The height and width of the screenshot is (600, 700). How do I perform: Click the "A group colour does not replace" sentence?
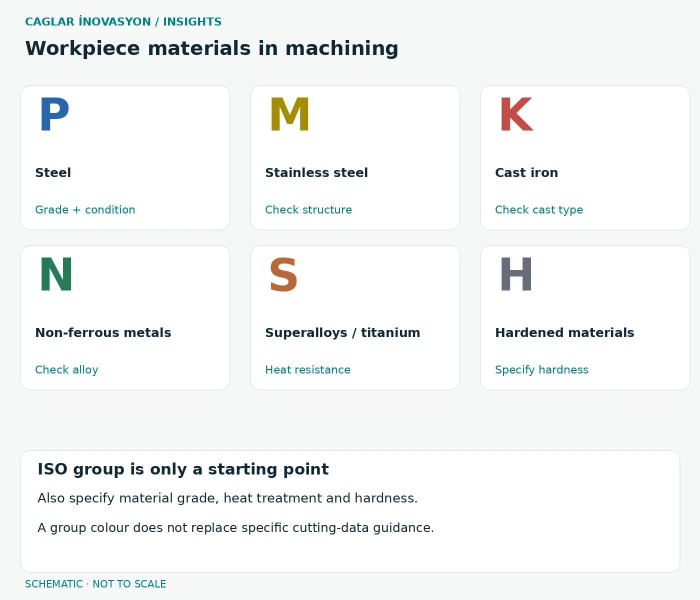pos(236,528)
